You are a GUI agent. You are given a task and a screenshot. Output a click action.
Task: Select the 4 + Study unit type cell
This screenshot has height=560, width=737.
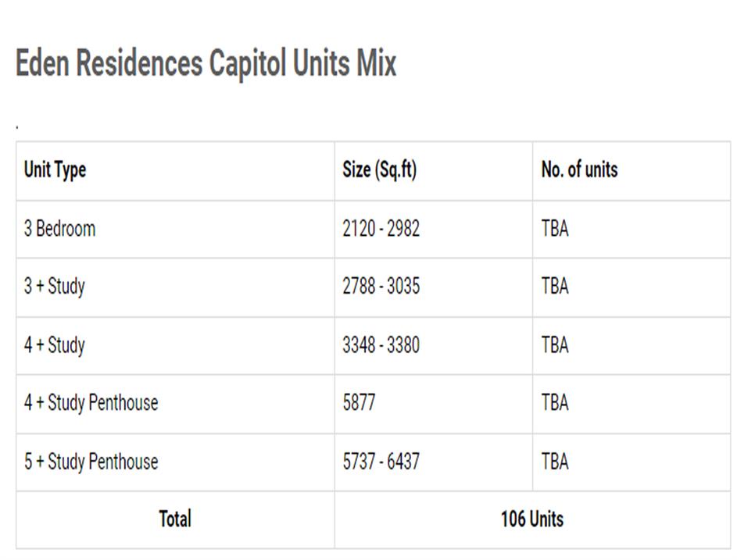click(54, 345)
